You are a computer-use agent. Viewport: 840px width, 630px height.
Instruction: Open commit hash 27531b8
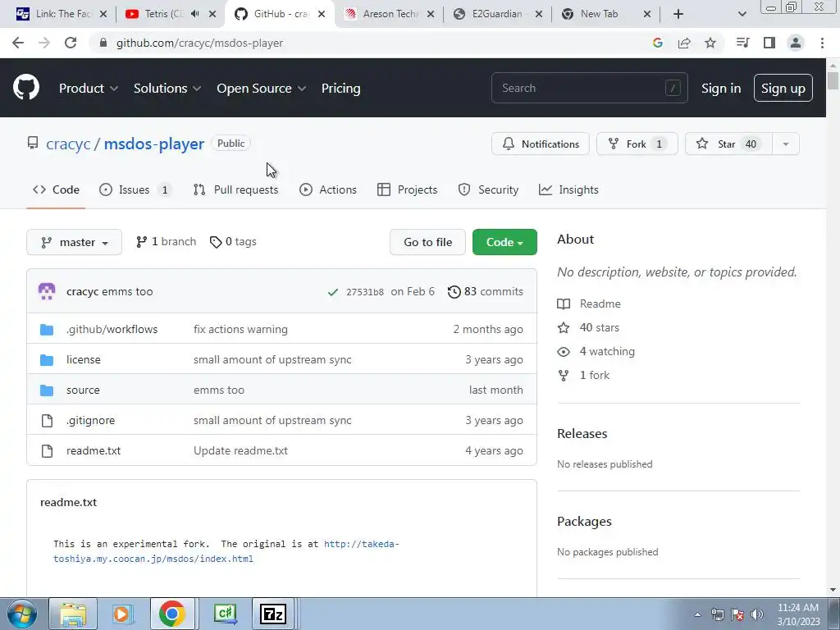click(x=365, y=292)
